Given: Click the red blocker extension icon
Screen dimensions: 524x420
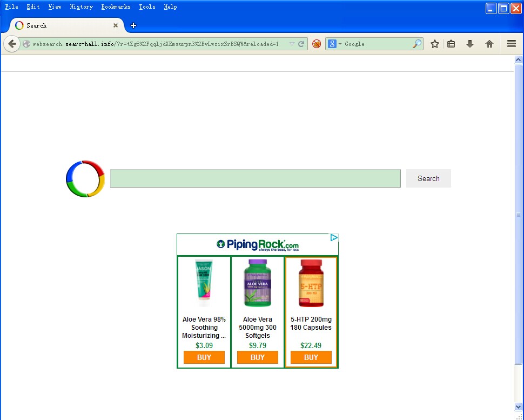Looking at the screenshot, I should [317, 44].
